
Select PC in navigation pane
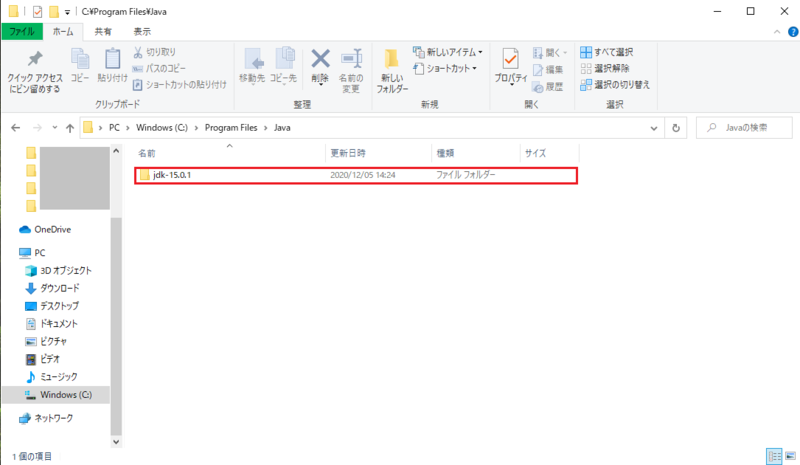click(x=32, y=253)
